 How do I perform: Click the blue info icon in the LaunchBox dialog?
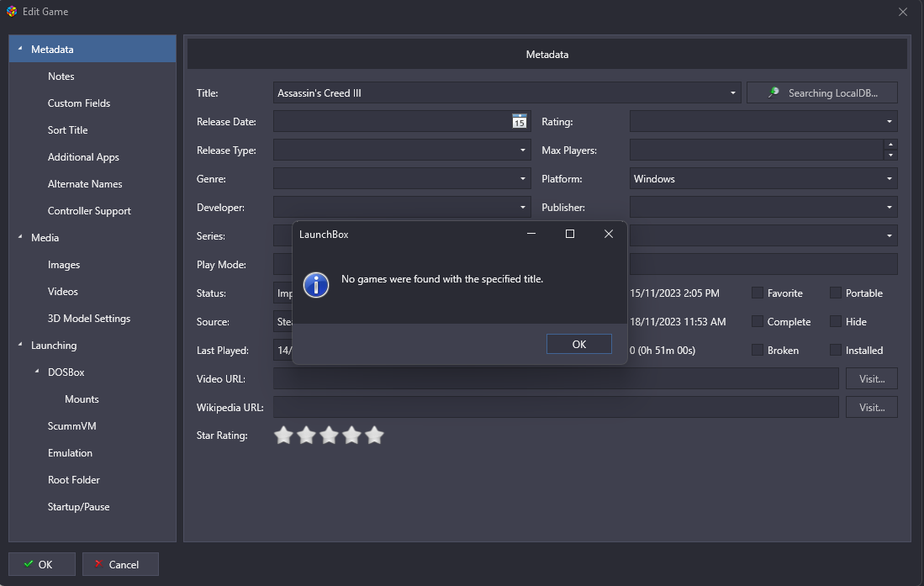[316, 285]
